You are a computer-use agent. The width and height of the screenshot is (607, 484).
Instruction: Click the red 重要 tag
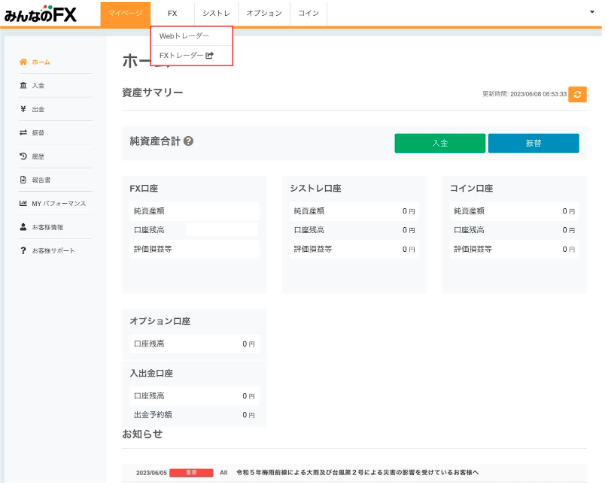pos(191,473)
